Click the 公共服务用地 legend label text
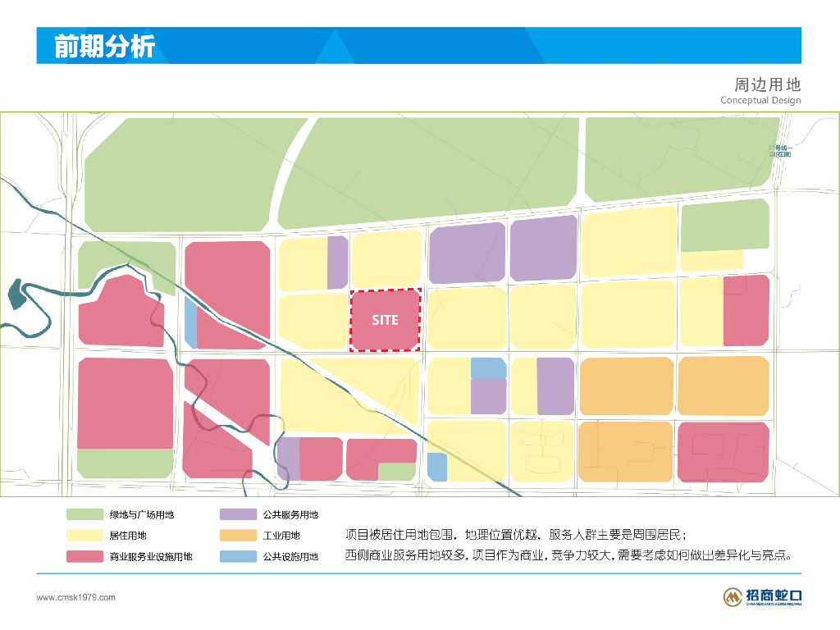 coord(290,514)
